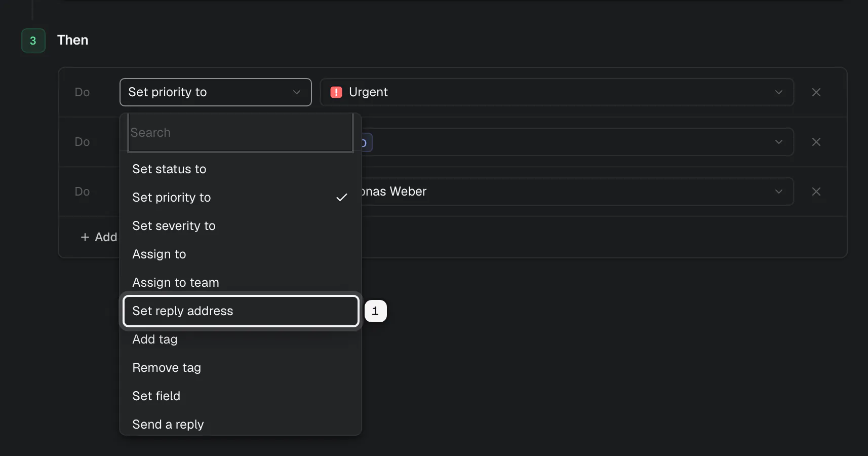Click the red Urgent priority icon
Image resolution: width=868 pixels, height=456 pixels.
coord(336,92)
